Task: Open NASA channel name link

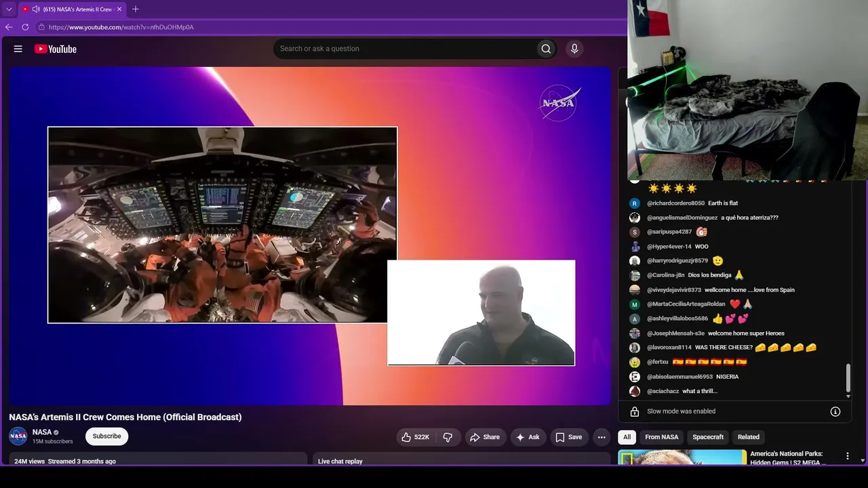Action: [42, 432]
